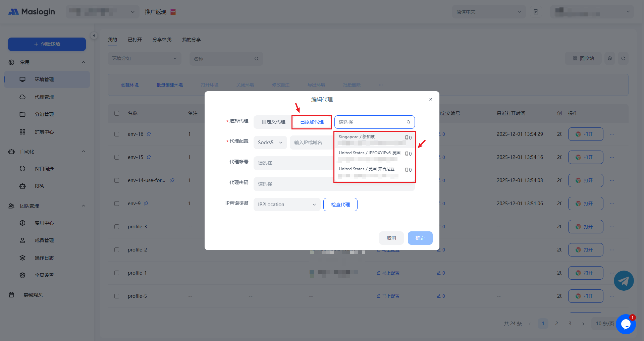Open the list settings gear icon
This screenshot has width=644, height=341.
coord(609,58)
